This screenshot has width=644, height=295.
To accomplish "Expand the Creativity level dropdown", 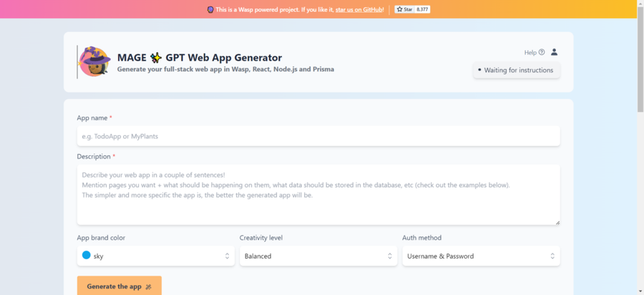I will 318,256.
